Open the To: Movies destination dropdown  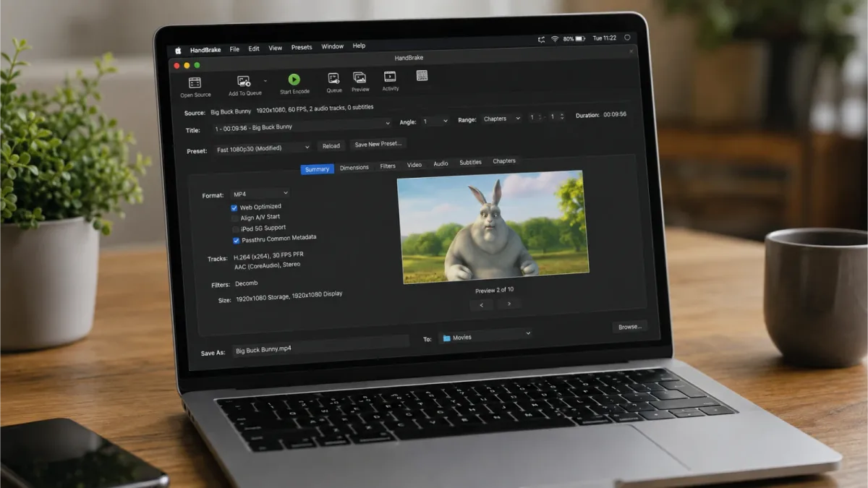click(x=485, y=335)
